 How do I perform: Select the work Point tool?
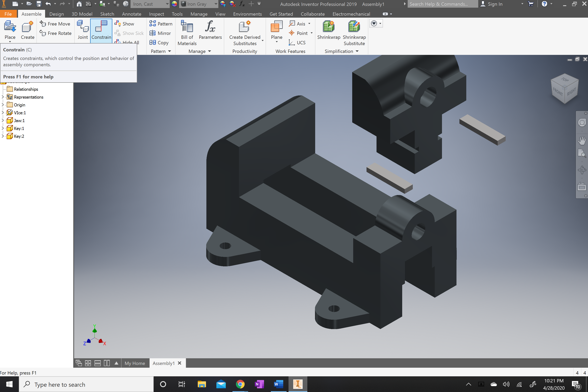point(298,33)
